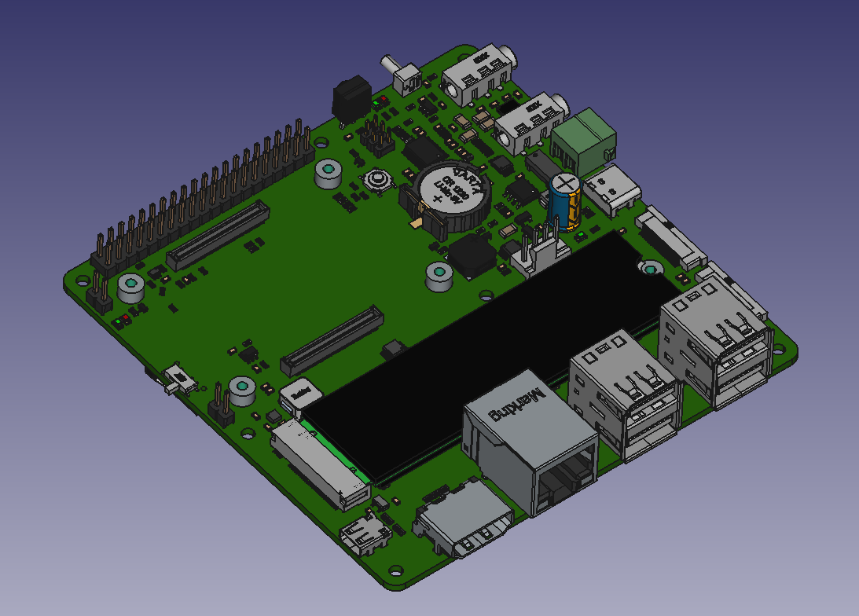Select the audio jack beside the green terminal
Image resolution: width=859 pixels, height=616 pixels.
[x=531, y=123]
